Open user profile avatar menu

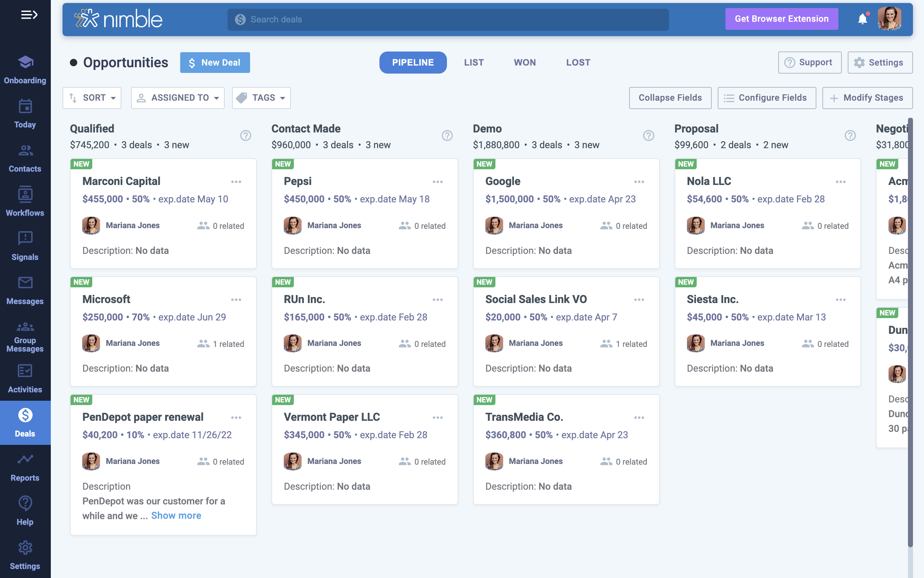click(x=890, y=19)
